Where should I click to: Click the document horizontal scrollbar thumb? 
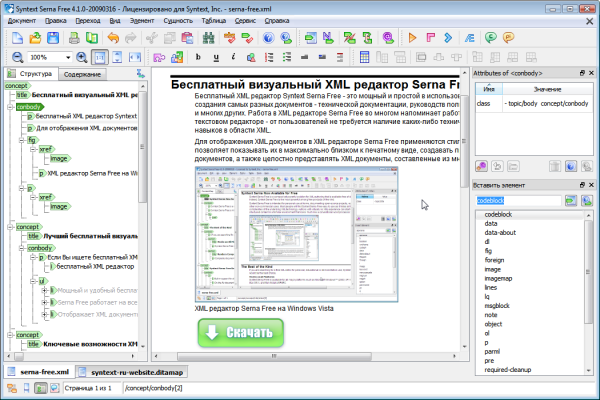274,356
